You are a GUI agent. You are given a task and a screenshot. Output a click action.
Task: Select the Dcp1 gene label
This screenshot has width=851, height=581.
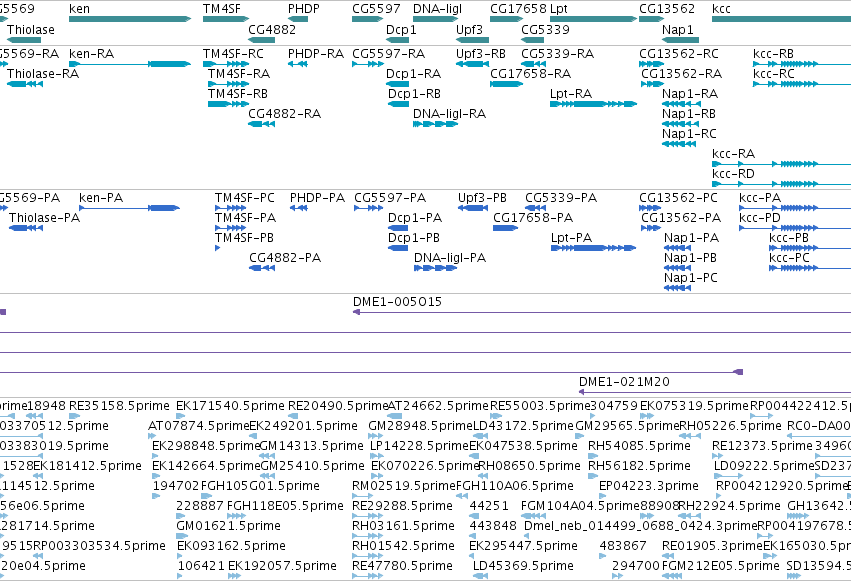coord(401,29)
